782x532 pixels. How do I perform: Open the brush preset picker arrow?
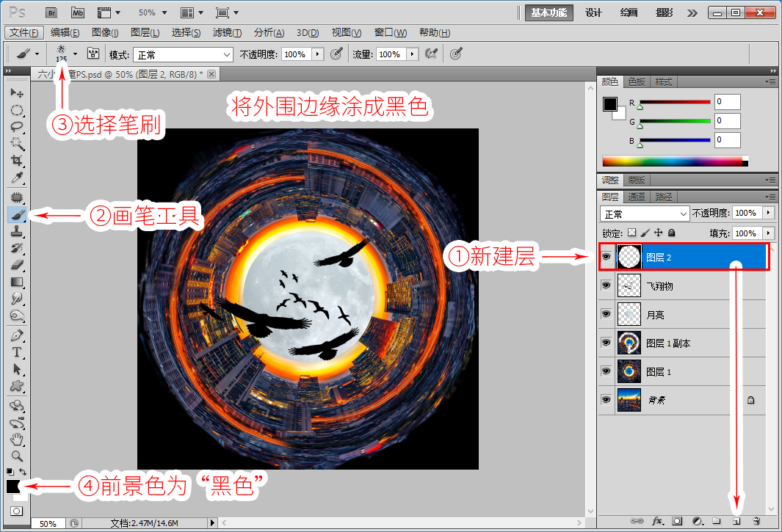pyautogui.click(x=76, y=54)
